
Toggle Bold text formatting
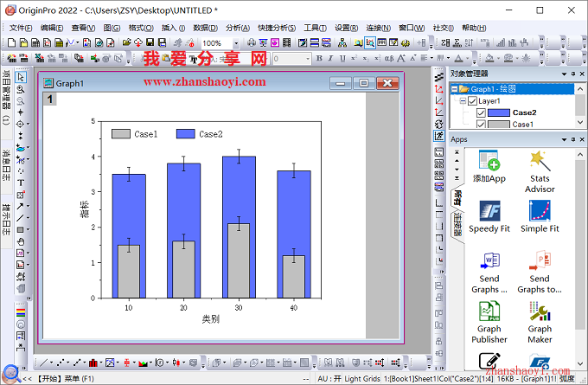pyautogui.click(x=319, y=58)
